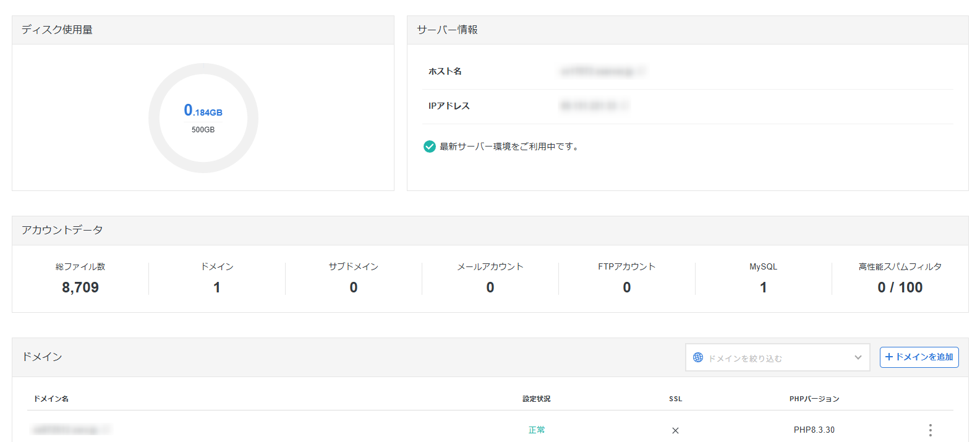Screen dimensions: 980x442
Task: Click the 総ファイル数 label
Action: [x=80, y=267]
